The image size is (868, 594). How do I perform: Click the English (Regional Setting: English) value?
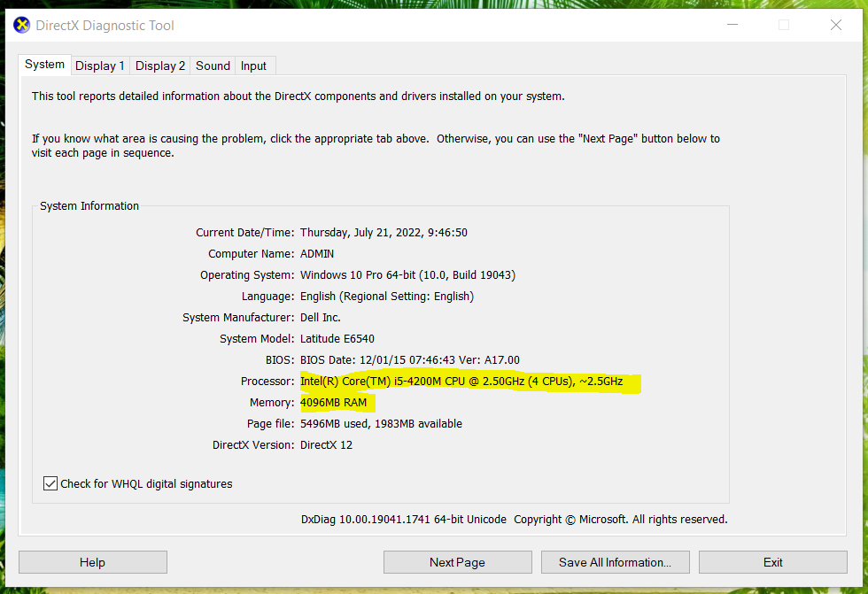point(387,297)
